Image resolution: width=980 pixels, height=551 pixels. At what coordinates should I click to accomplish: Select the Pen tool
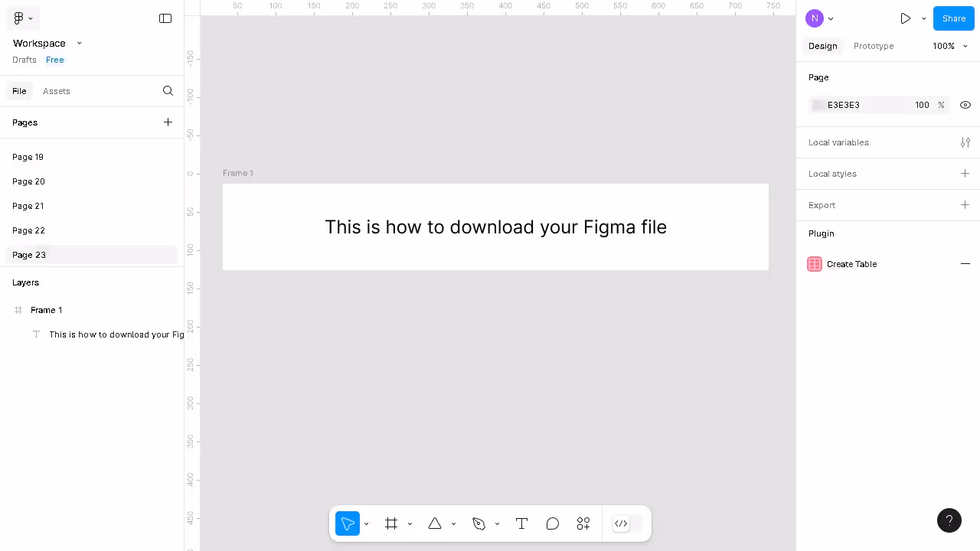479,523
